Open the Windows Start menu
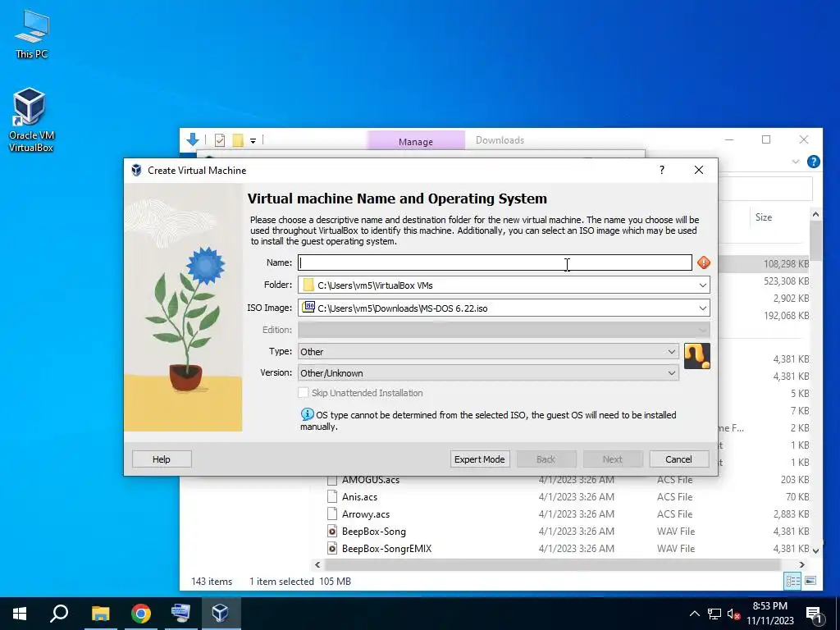840x630 pixels. point(20,614)
